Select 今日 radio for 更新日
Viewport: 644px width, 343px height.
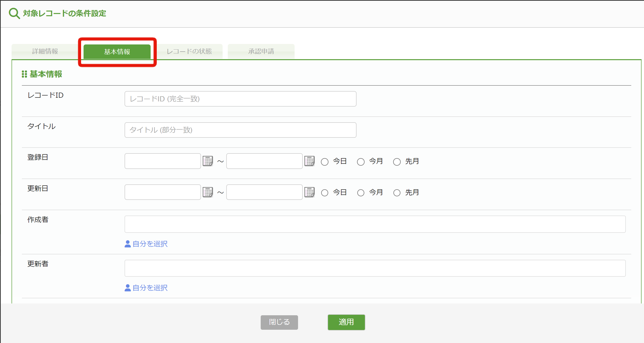click(x=325, y=193)
